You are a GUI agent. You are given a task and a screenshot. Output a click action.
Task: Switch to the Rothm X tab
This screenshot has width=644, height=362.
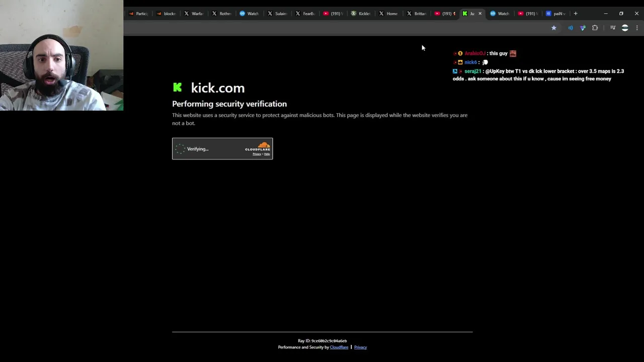[x=221, y=14]
